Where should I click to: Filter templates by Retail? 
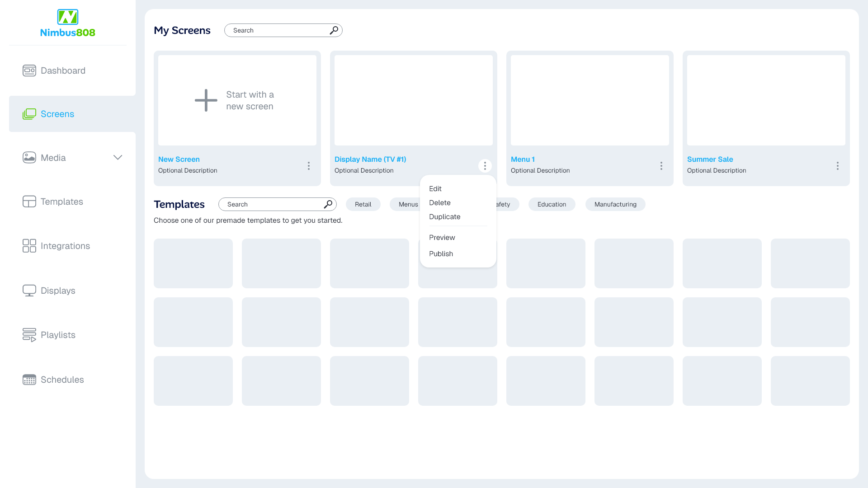coord(363,204)
